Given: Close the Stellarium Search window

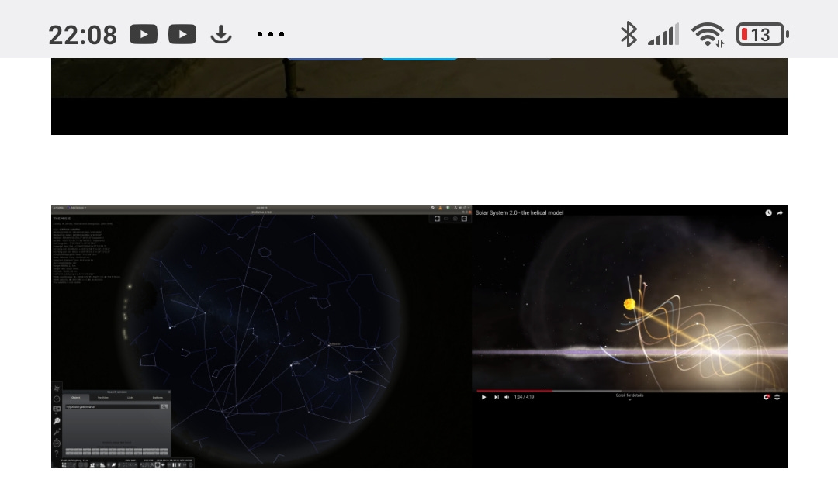Looking at the screenshot, I should (169, 392).
